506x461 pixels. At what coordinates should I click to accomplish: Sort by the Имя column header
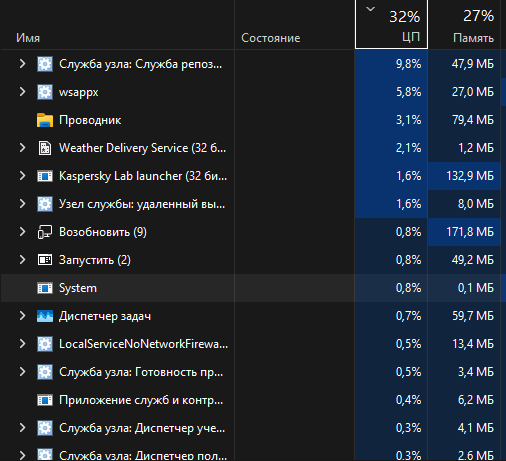pos(117,25)
